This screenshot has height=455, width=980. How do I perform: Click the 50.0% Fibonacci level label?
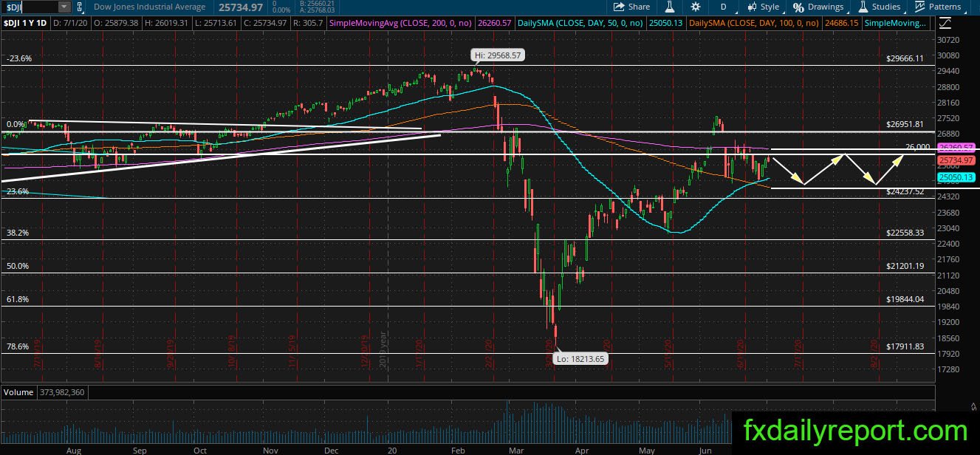tap(17, 266)
